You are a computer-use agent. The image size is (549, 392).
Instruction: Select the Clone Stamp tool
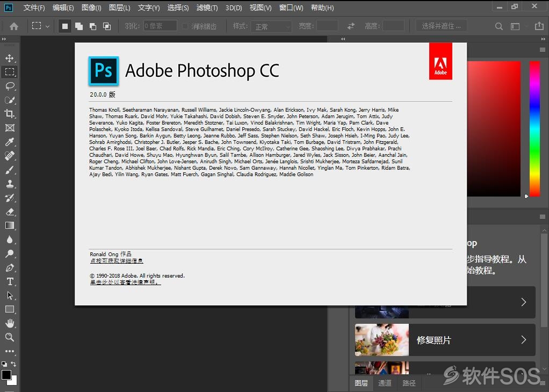point(10,184)
